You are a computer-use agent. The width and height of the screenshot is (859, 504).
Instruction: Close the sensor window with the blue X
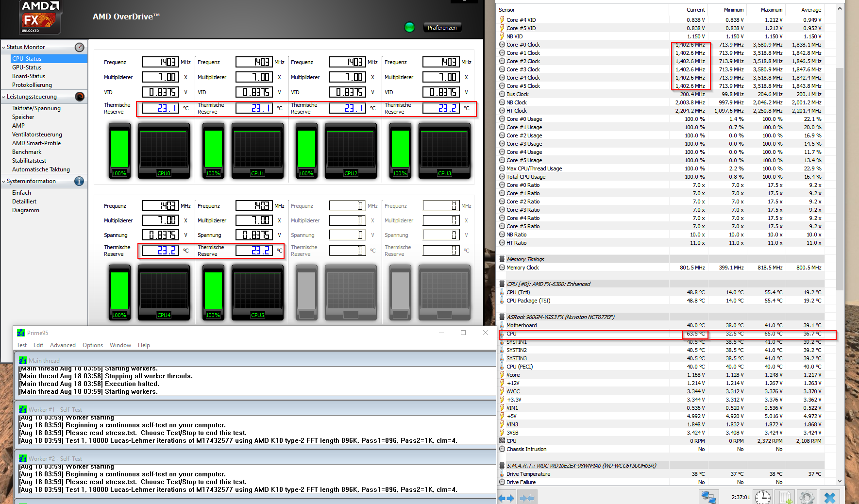pyautogui.click(x=830, y=497)
